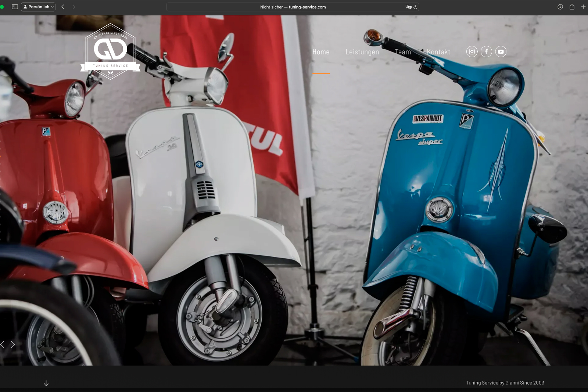Screen dimensions: 588x392
Task: Go back with Safari back arrow
Action: click(x=63, y=7)
